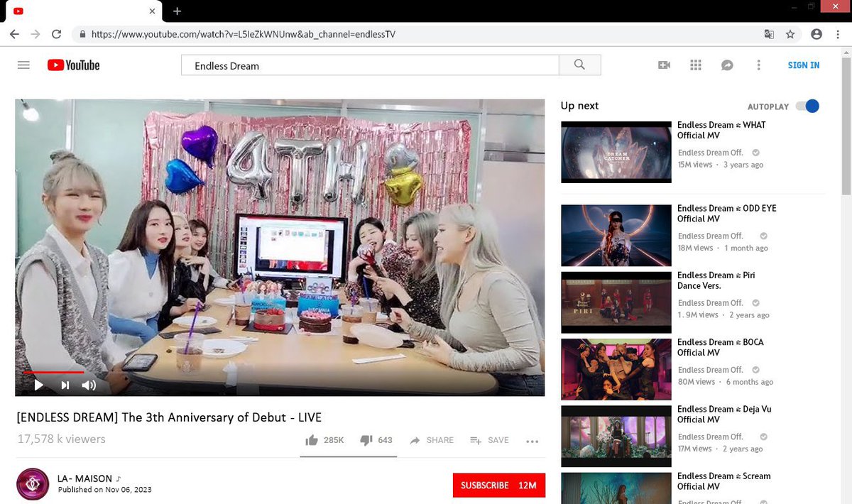Screen dimensions: 852x504
Task: Share the video via SHARE button
Action: (x=432, y=440)
